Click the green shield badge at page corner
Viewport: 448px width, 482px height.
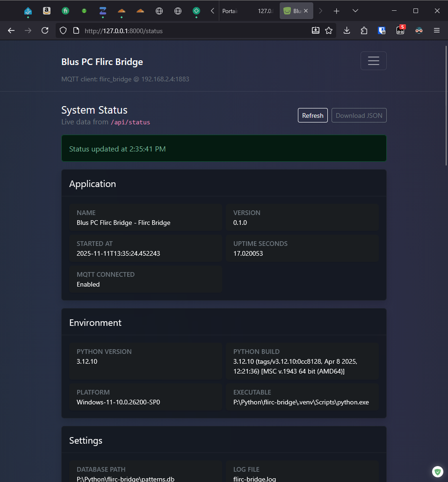pyautogui.click(x=438, y=472)
